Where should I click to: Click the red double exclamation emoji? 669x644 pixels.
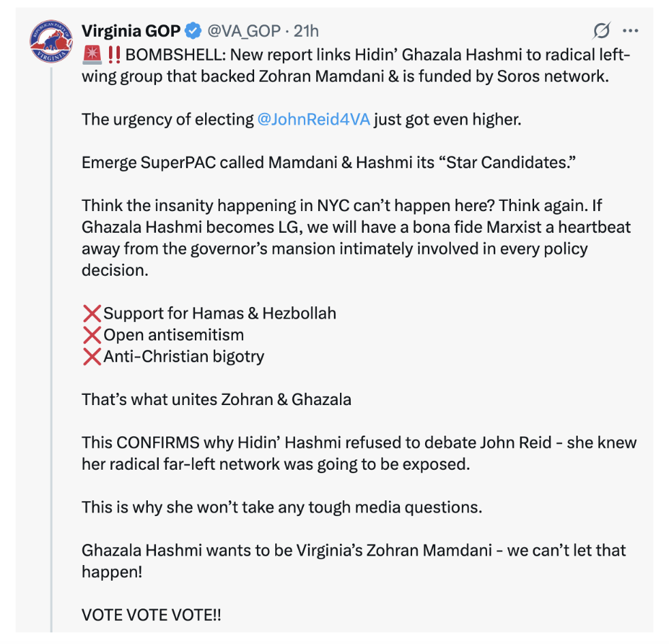click(114, 54)
